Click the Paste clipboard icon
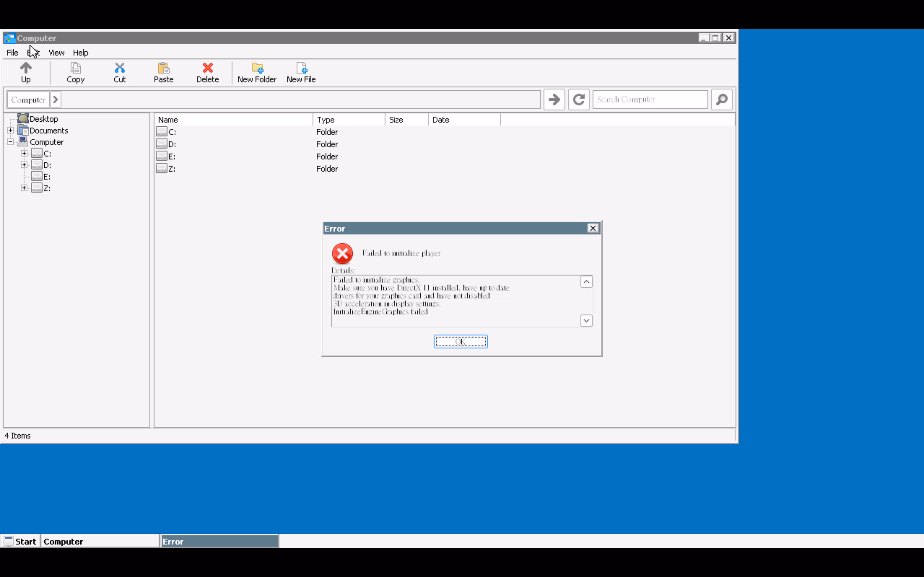Viewport: 924px width, 577px height. [164, 68]
